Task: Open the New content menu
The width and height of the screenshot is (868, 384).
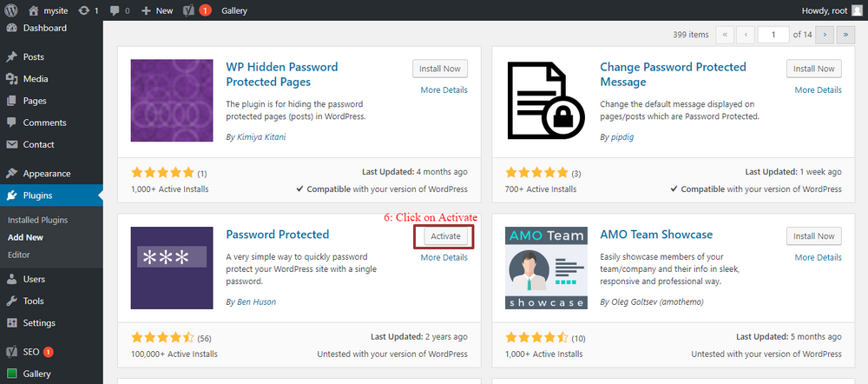Action: pyautogui.click(x=157, y=10)
